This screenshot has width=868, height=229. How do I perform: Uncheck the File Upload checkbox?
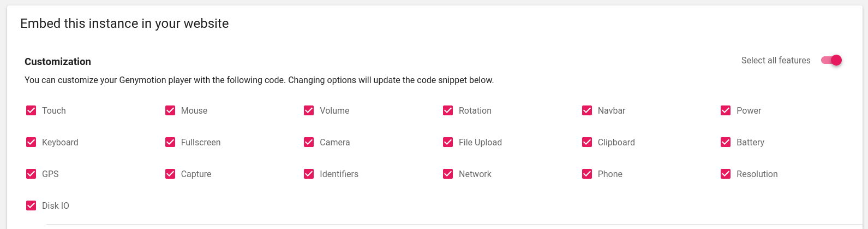click(448, 142)
